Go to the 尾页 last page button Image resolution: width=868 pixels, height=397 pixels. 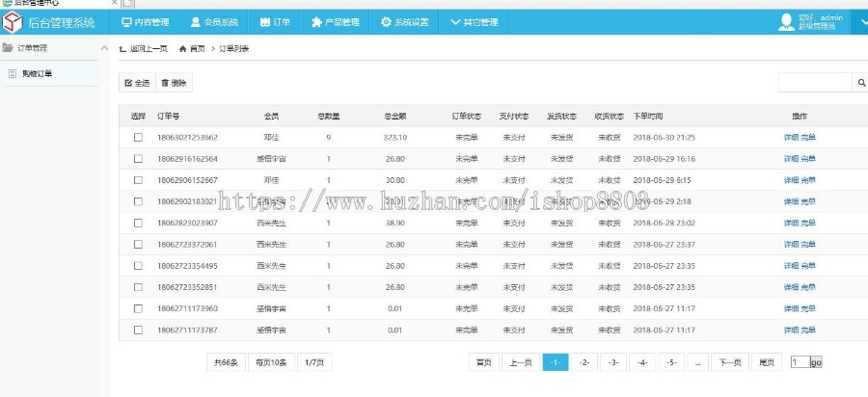766,362
